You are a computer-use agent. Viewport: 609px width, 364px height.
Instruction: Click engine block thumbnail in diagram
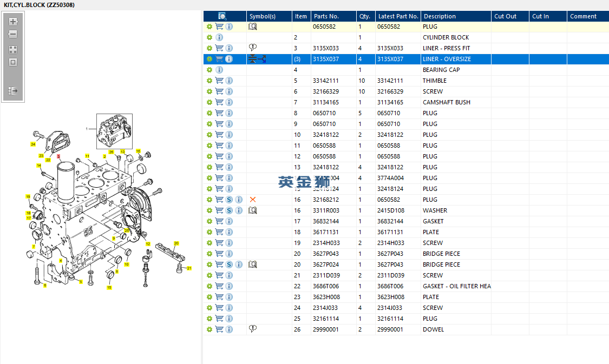coord(114,131)
